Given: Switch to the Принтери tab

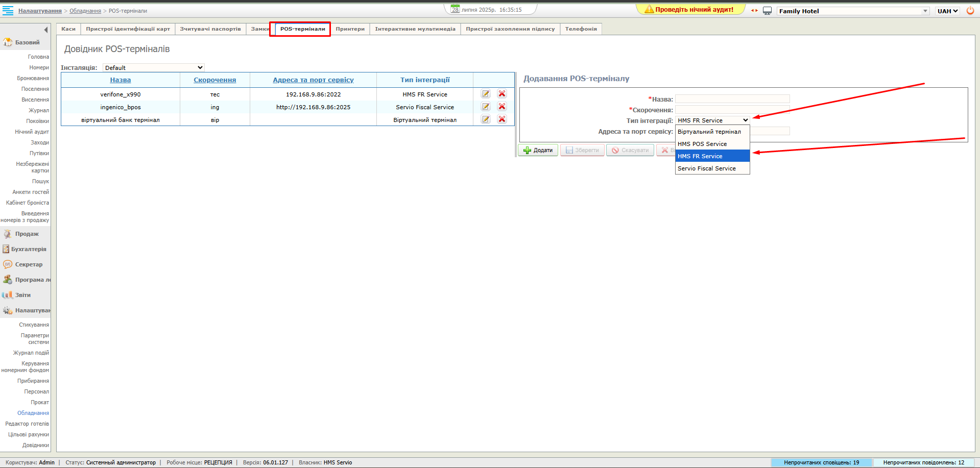Looking at the screenshot, I should tap(350, 29).
